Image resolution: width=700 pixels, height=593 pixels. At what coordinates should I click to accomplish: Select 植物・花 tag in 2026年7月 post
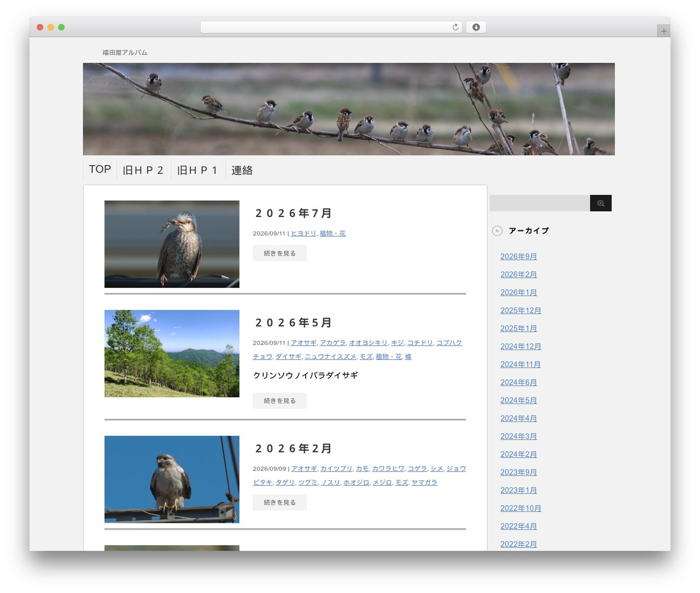point(332,234)
